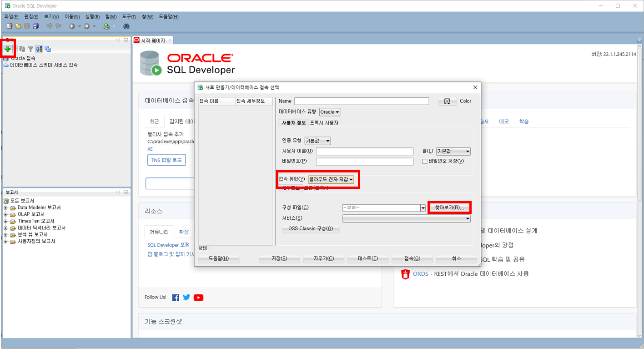Click the Twitter icon next to Follow Us

tap(186, 298)
